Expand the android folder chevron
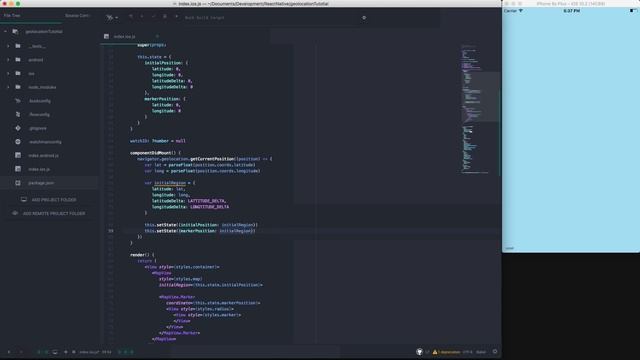Screen dimensions: 640x360 coord(8,60)
